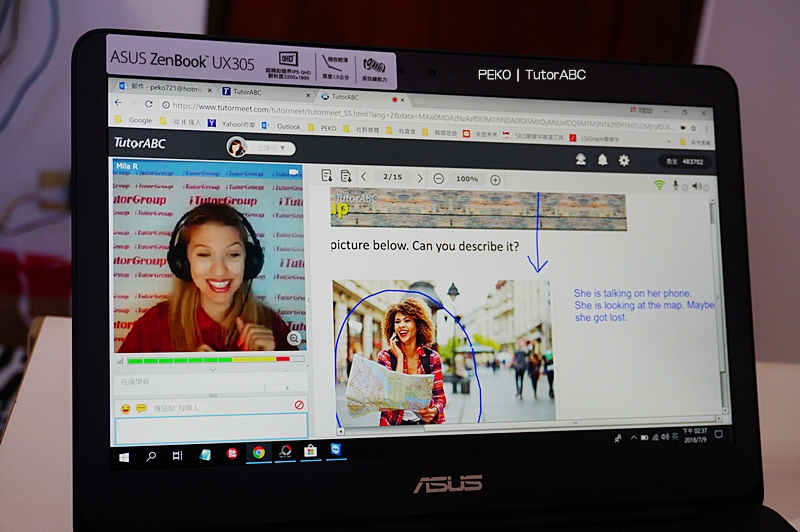Click the room number 483702
Viewport: 800px width, 532px height.
pyautogui.click(x=692, y=162)
